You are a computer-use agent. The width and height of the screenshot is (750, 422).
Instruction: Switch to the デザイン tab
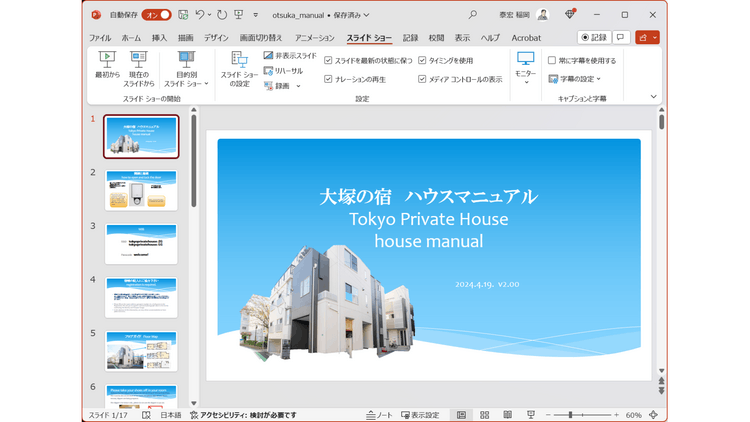click(x=216, y=38)
